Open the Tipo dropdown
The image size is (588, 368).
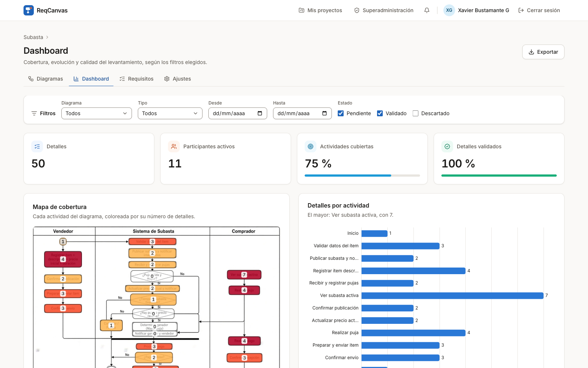point(170,113)
